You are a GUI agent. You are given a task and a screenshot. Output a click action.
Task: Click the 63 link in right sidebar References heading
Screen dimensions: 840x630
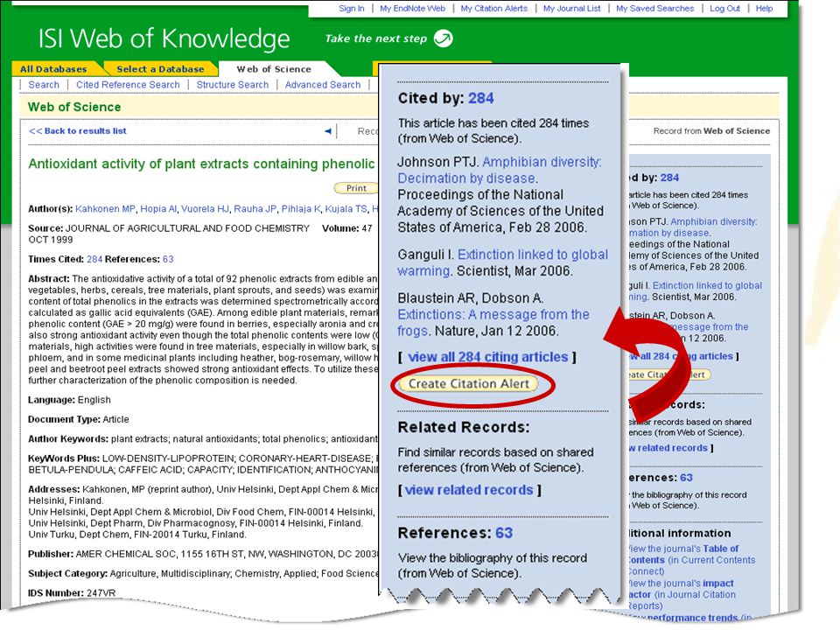(x=686, y=478)
